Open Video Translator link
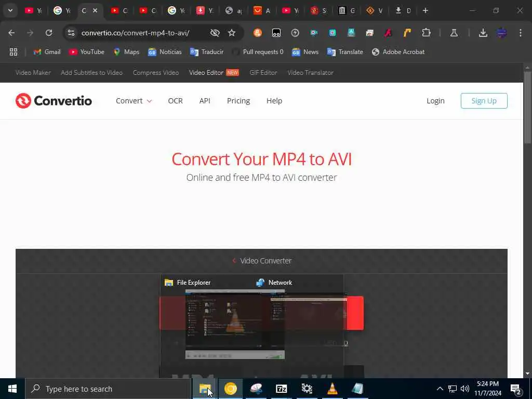This screenshot has width=532, height=399. [311, 73]
